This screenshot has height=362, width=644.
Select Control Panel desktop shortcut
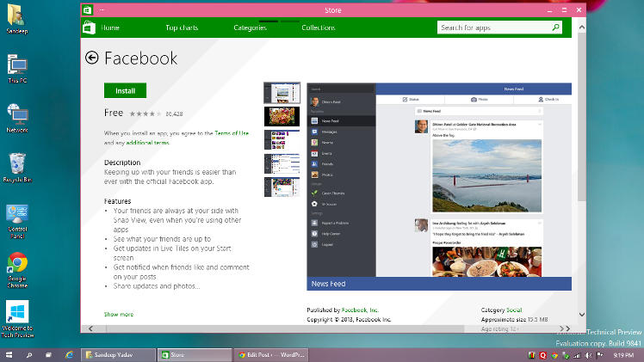point(17,221)
